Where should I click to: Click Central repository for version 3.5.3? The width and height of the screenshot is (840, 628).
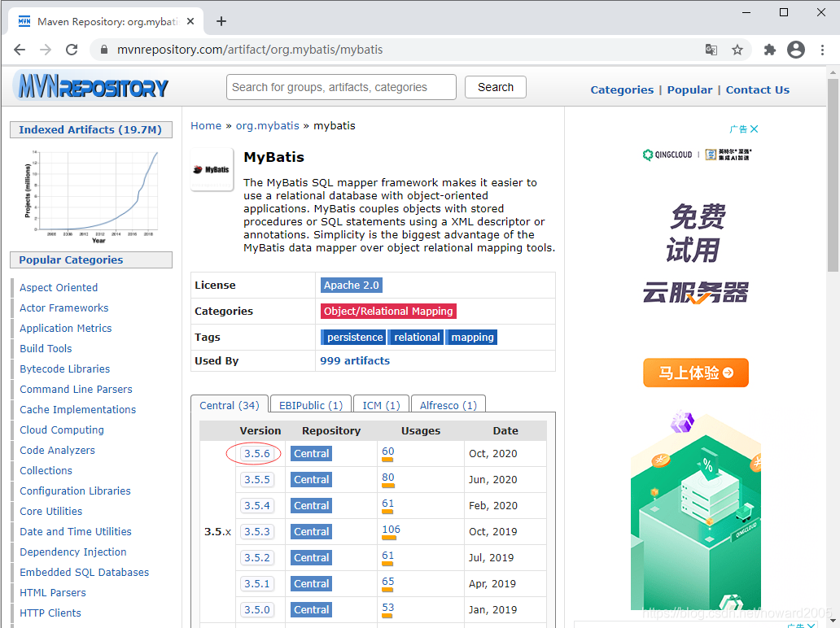coord(311,532)
